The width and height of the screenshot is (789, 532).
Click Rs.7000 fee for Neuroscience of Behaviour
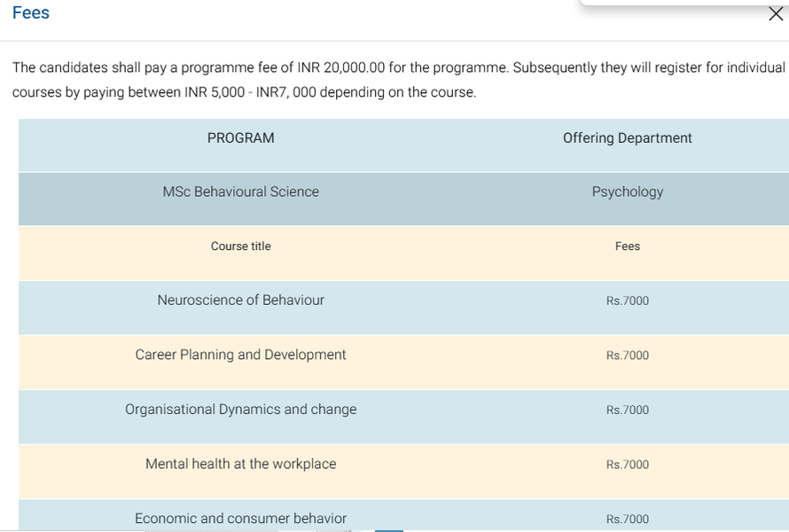[x=627, y=301]
